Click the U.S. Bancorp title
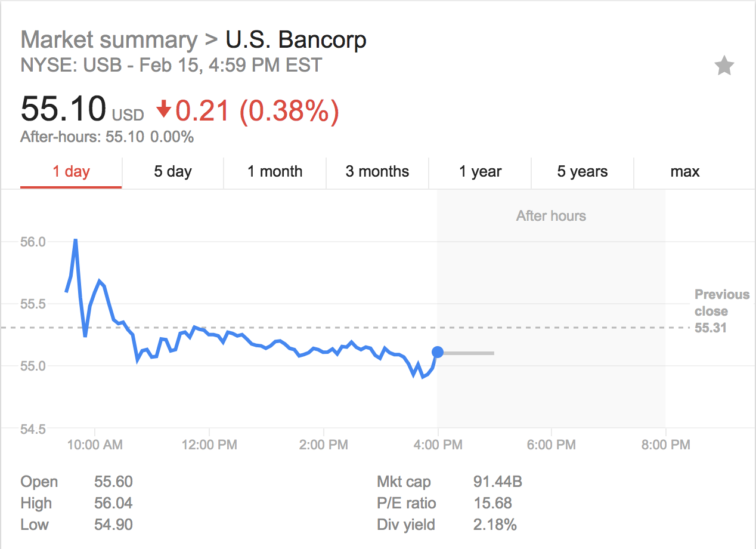The image size is (756, 549). (296, 40)
